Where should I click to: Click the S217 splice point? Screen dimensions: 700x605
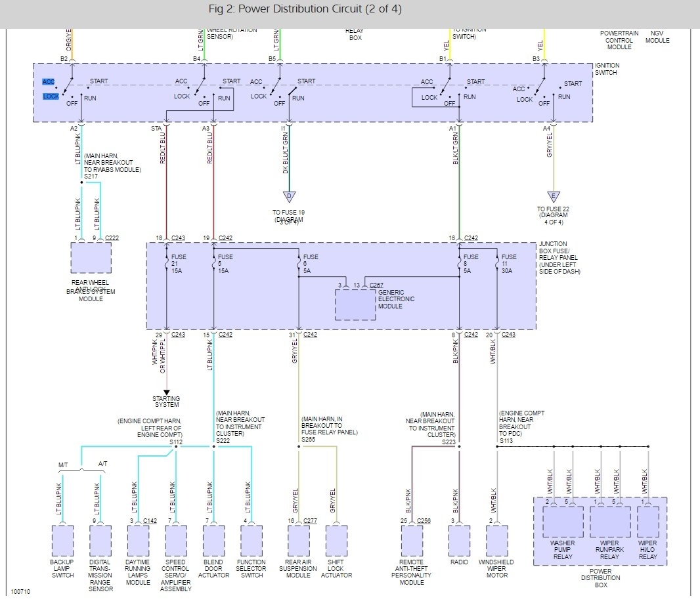click(x=81, y=182)
